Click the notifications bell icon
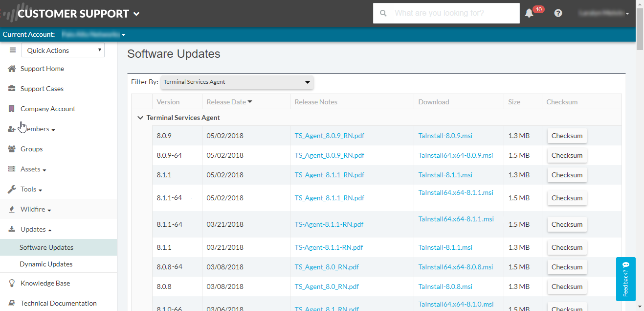The image size is (644, 311). [529, 13]
